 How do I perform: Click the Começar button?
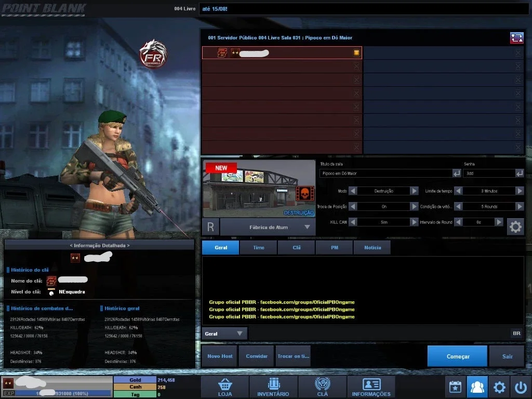point(457,356)
